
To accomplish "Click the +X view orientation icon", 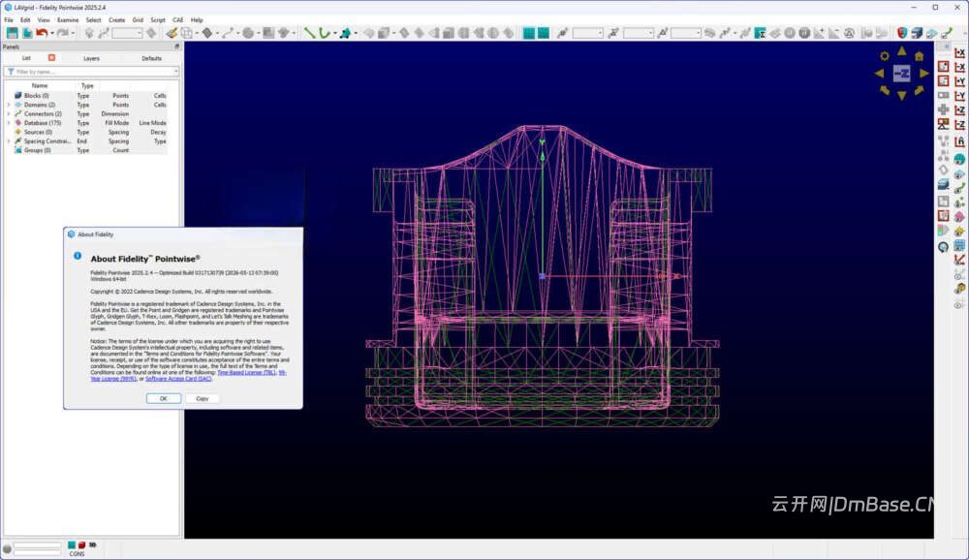I will (959, 52).
